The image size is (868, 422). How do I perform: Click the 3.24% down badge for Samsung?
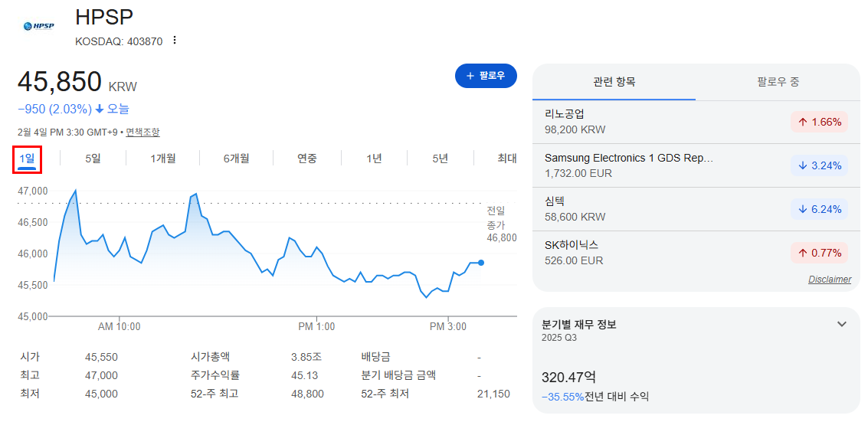click(x=819, y=165)
